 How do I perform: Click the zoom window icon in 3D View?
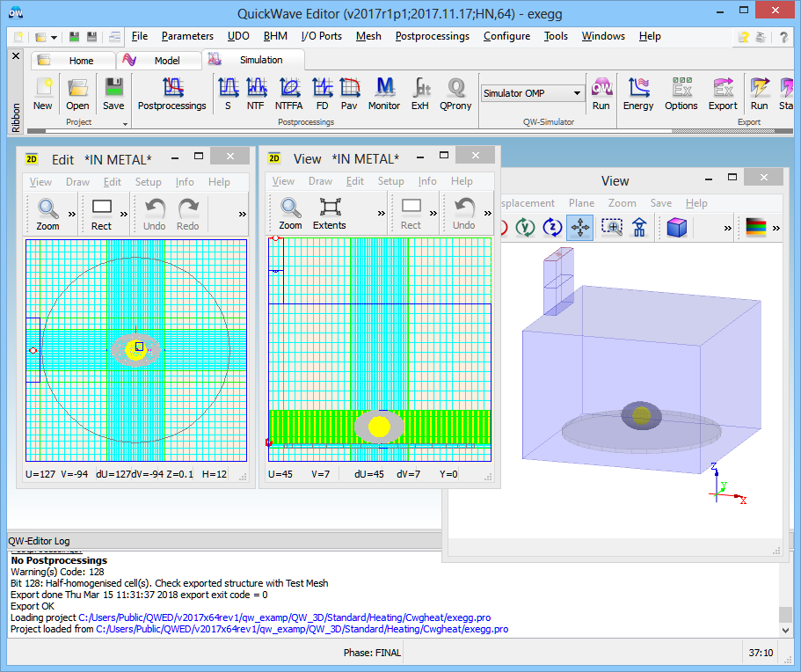click(611, 228)
